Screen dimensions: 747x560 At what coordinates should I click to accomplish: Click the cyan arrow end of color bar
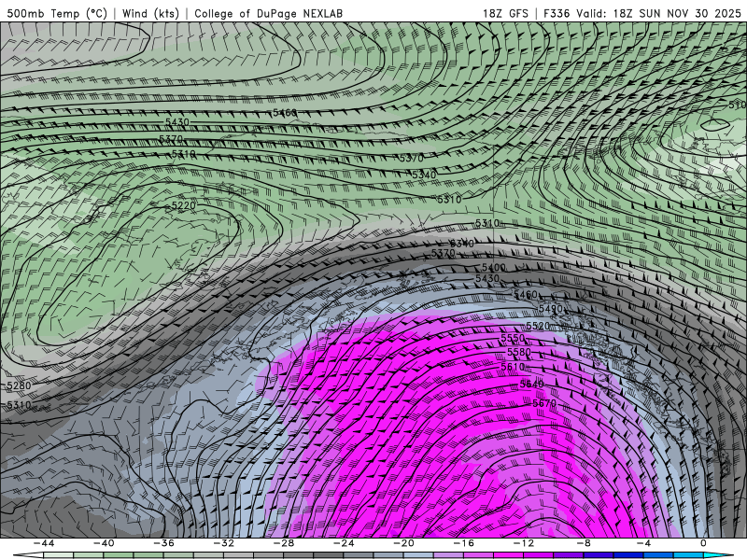click(718, 555)
